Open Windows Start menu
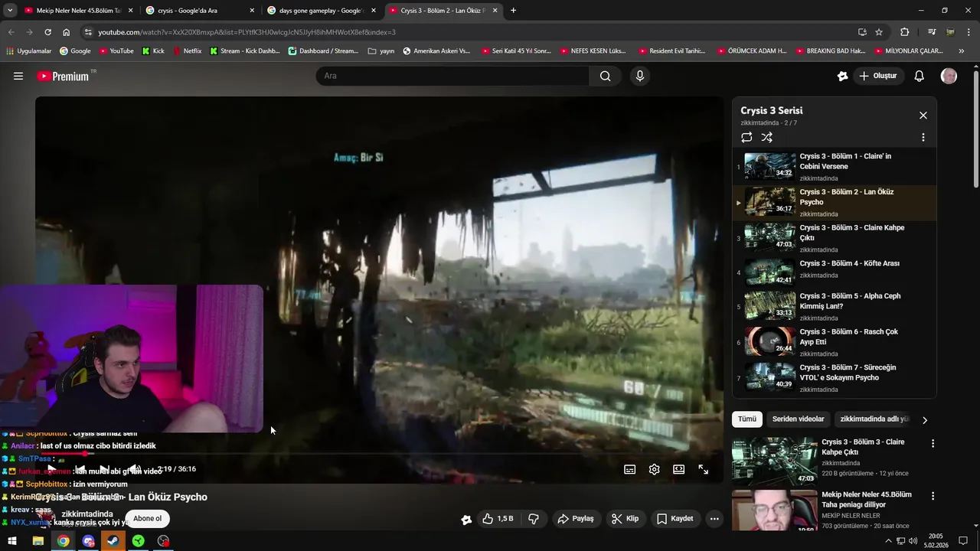The width and height of the screenshot is (980, 551). 12,541
